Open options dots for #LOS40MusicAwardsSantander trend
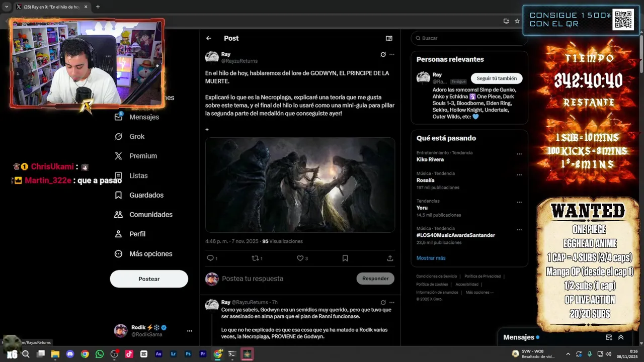This screenshot has height=362, width=644. point(519,230)
